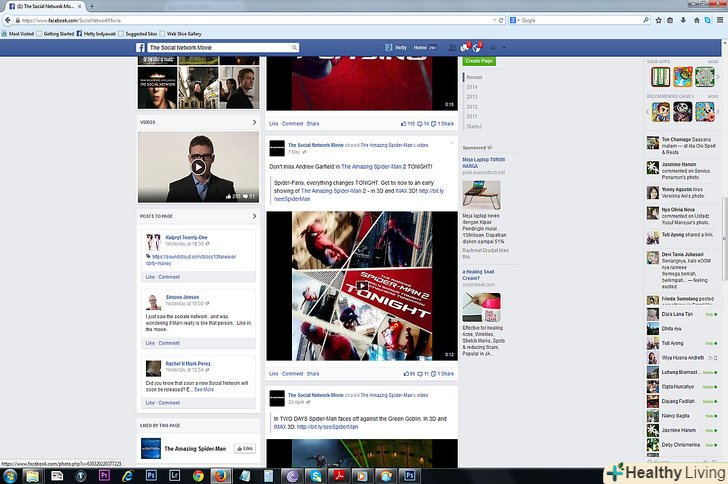Play the Spider-Man 2 TONIGHT video
This screenshot has height=484, width=728.
pos(361,285)
